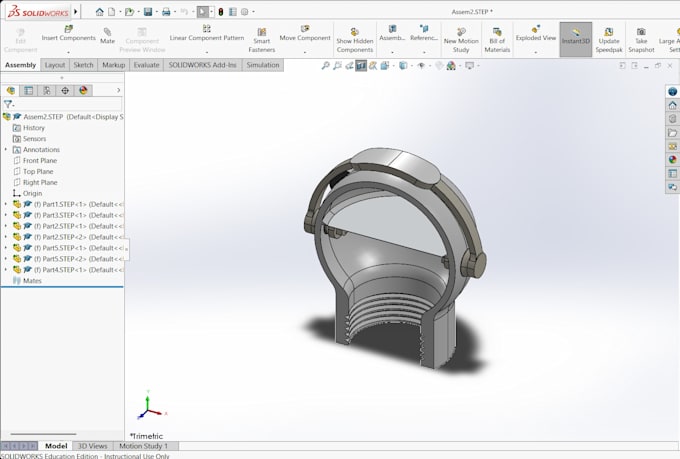Switch to the Evaluate tab
This screenshot has height=459, width=680.
pos(146,65)
